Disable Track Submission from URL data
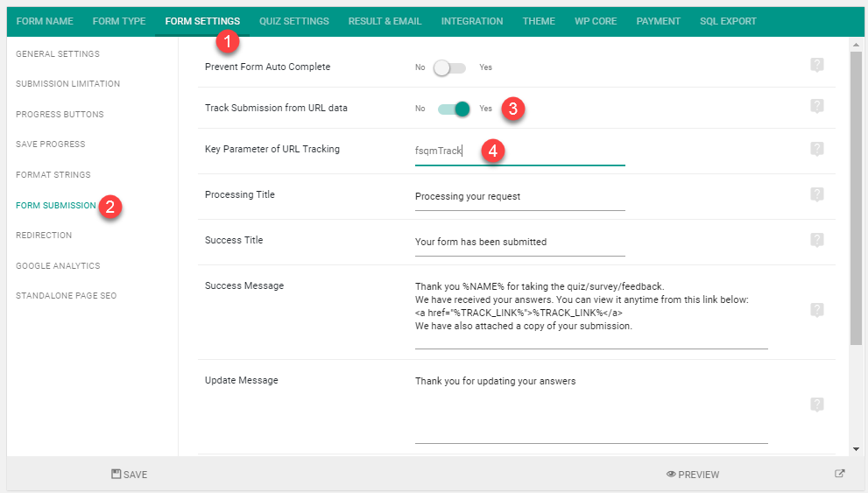 [x=454, y=109]
